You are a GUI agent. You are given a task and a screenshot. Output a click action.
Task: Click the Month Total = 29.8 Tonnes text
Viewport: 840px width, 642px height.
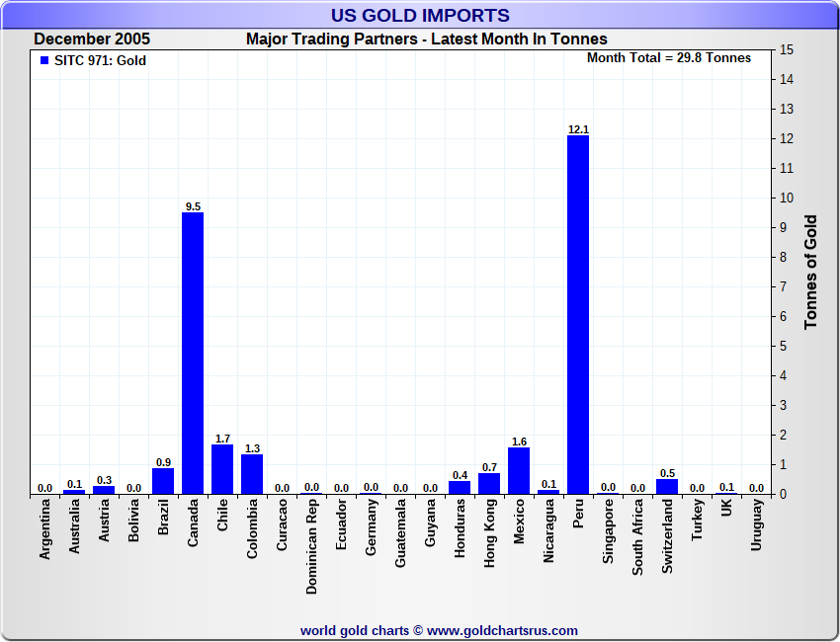pos(669,58)
